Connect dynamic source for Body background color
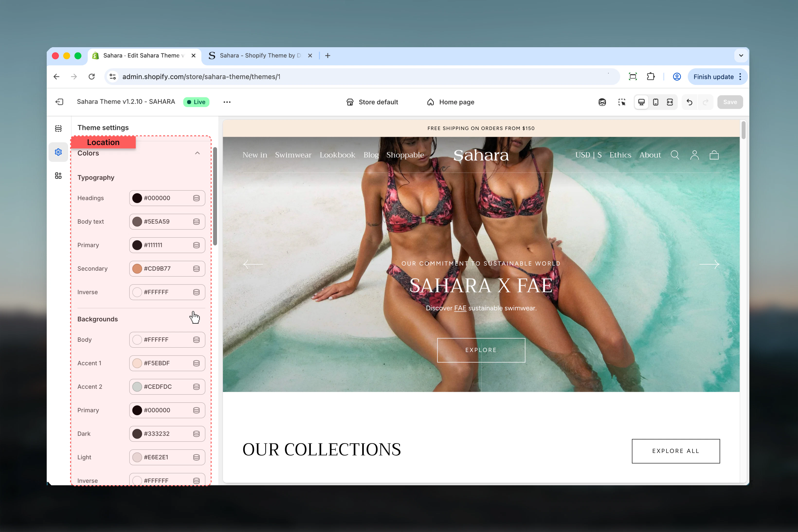 pyautogui.click(x=196, y=340)
